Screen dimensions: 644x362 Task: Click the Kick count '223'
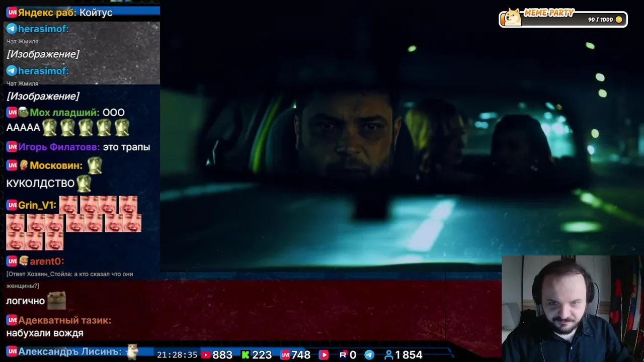pos(262,355)
